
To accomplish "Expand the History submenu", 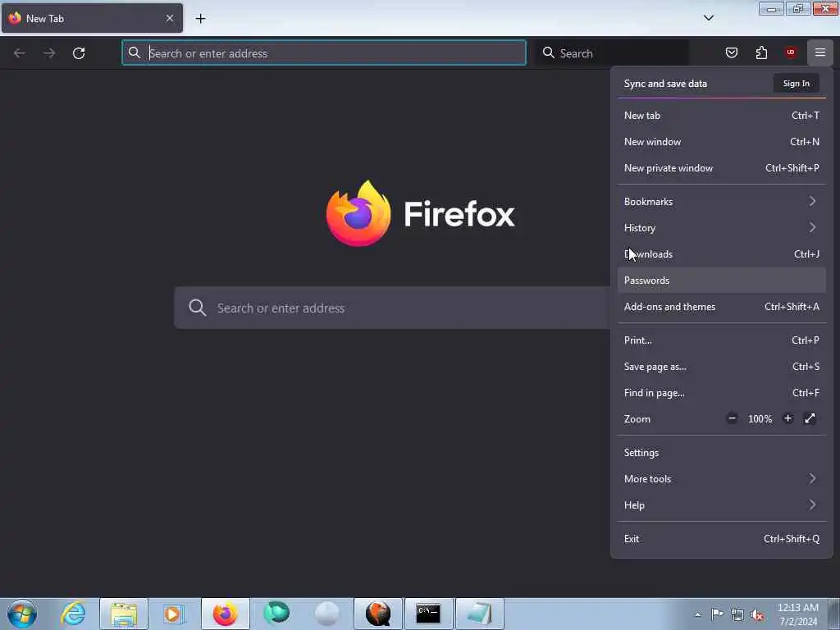I will point(722,228).
